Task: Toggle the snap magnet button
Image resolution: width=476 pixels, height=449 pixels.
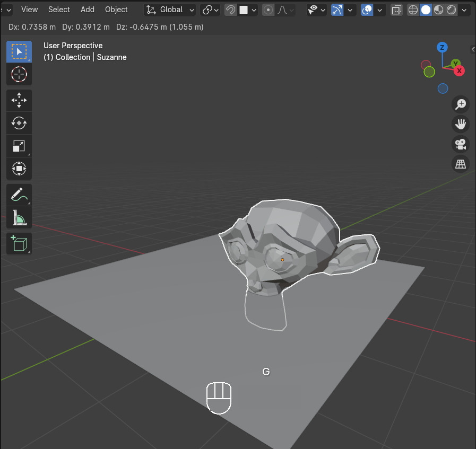Action: pyautogui.click(x=230, y=10)
